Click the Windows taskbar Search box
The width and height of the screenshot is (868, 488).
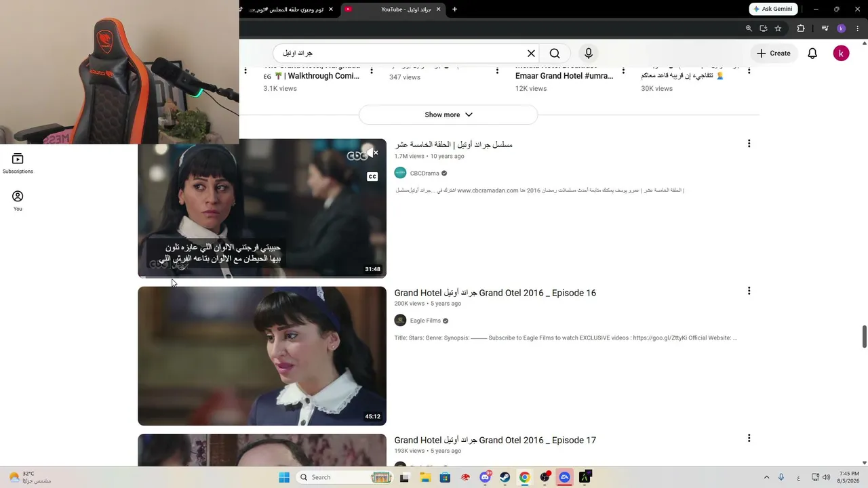(x=346, y=477)
